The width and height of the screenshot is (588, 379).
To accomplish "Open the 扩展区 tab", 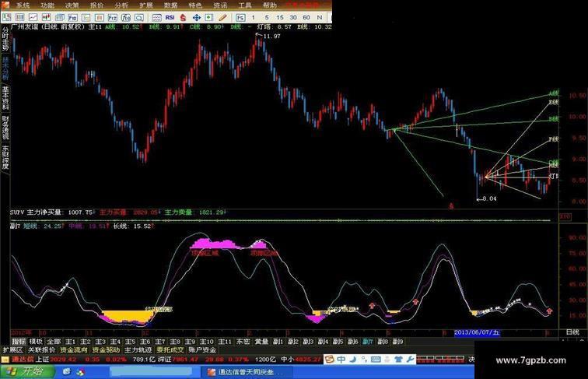I will click(x=12, y=349).
